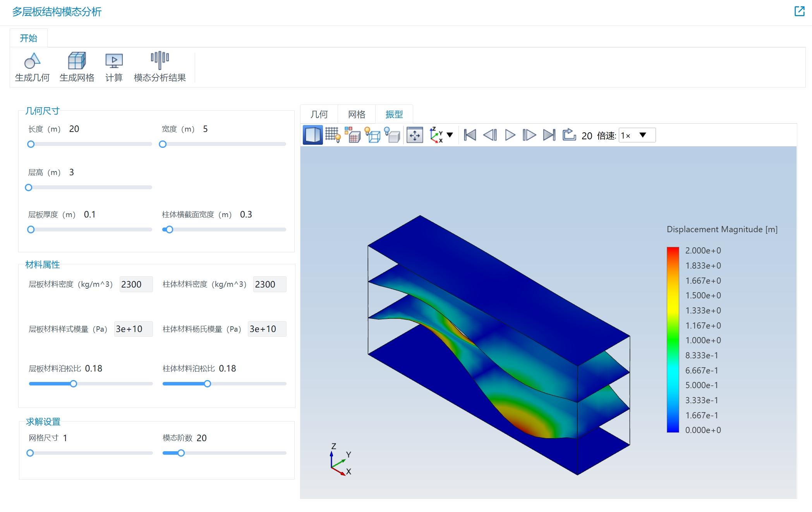Jump to first animation frame
The image size is (812, 512).
[470, 135]
